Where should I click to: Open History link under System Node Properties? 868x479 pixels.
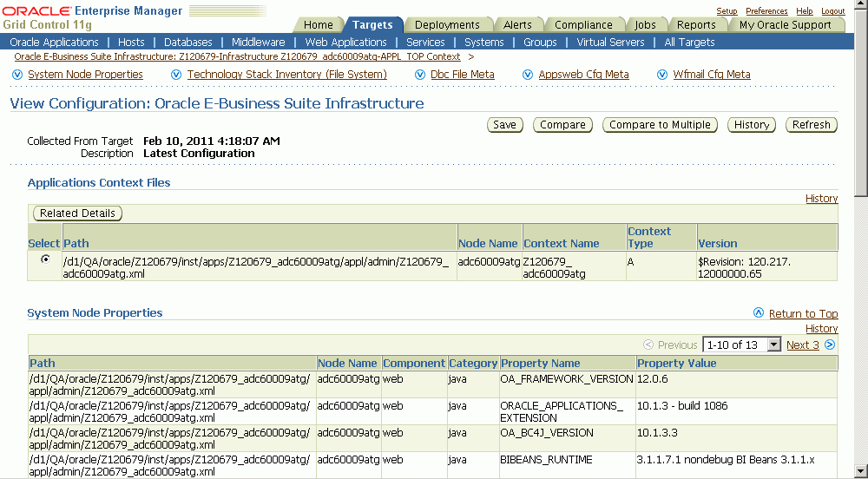click(x=821, y=329)
